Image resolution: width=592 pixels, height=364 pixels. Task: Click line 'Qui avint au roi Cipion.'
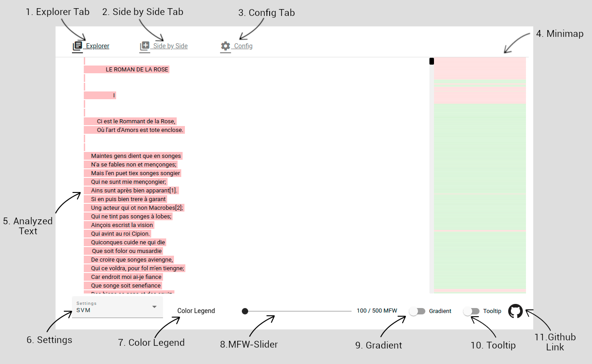click(x=121, y=234)
